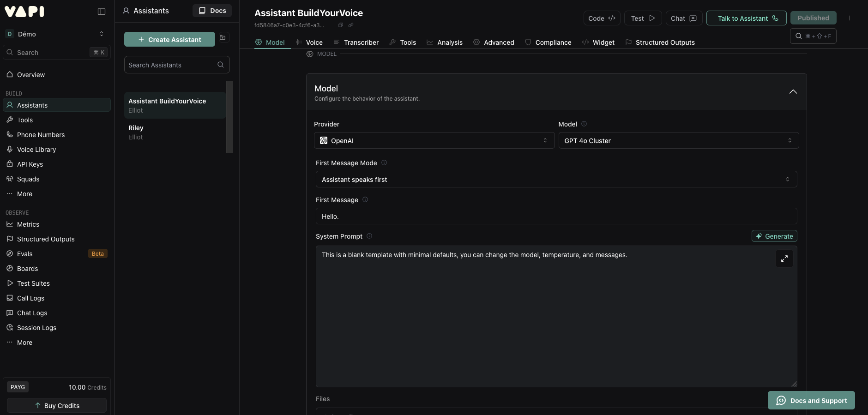Collapse the sidebar with the panel icon
The height and width of the screenshot is (415, 868).
(x=102, y=12)
